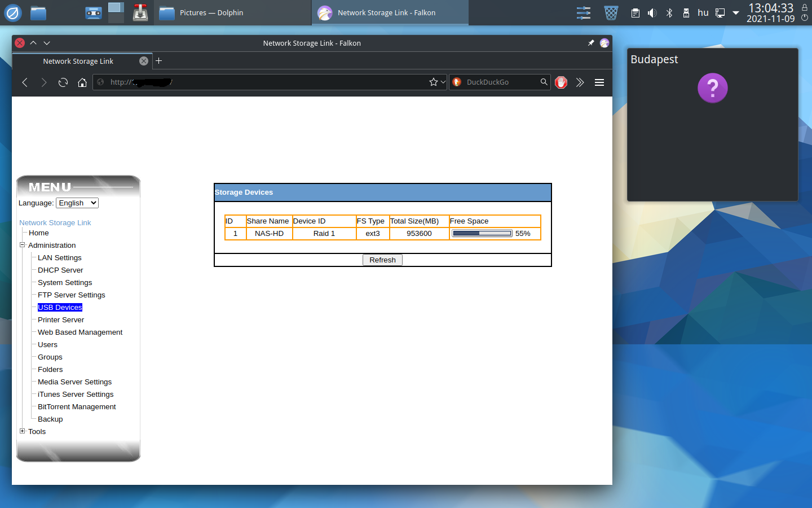Go to the browser home page
Viewport: 812px width, 508px height.
[x=82, y=82]
